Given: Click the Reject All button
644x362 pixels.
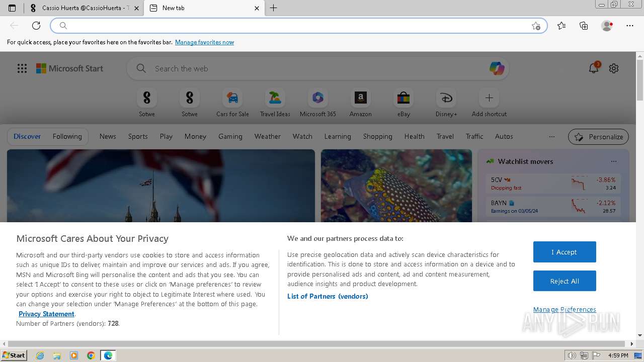Looking at the screenshot, I should pyautogui.click(x=565, y=281).
